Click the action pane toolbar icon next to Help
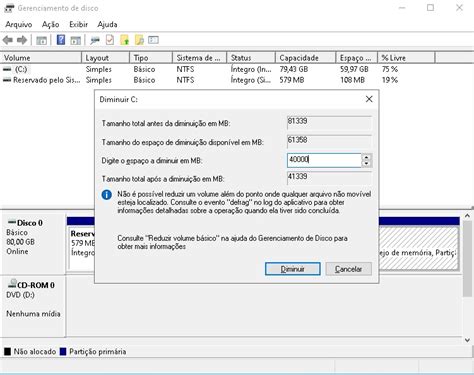 click(76, 41)
